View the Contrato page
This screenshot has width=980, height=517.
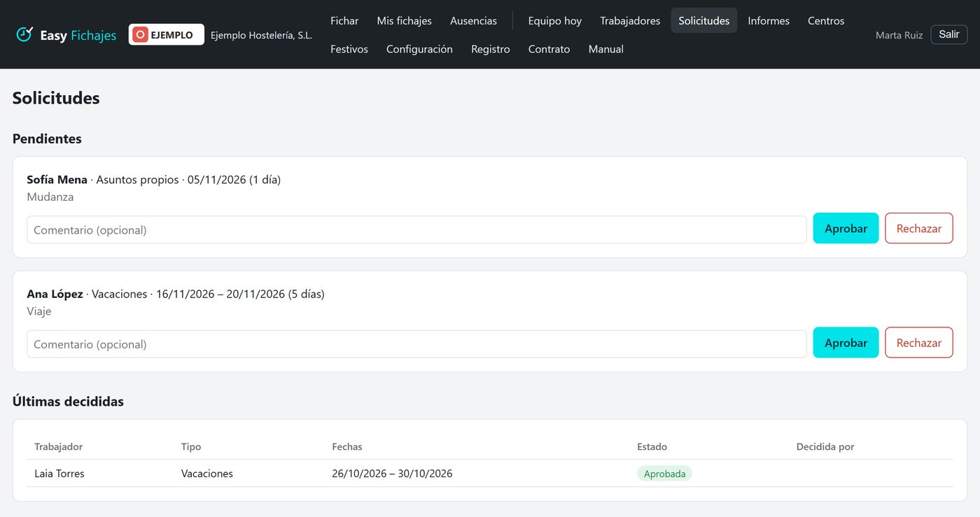click(x=549, y=49)
